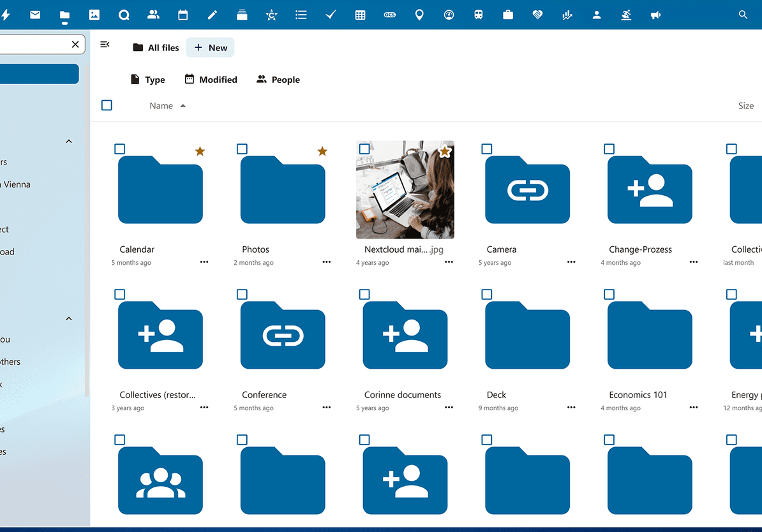
Task: Open the search magnifier in top bar
Action: 743,15
